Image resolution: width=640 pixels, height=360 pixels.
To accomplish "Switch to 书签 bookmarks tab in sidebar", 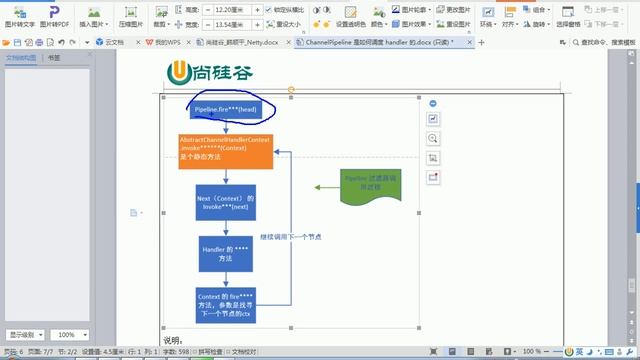I will coord(54,58).
